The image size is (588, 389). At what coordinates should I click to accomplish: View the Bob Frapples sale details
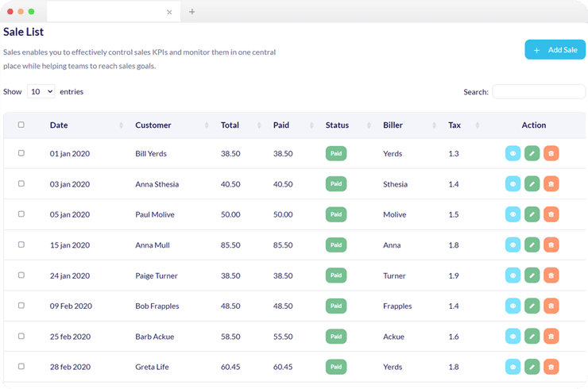coord(513,306)
